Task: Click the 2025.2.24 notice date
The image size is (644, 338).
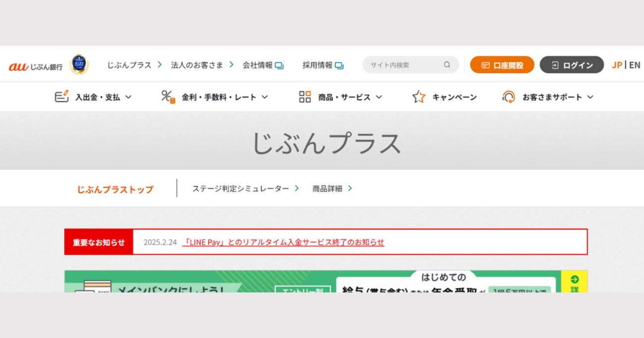Action: (x=160, y=242)
